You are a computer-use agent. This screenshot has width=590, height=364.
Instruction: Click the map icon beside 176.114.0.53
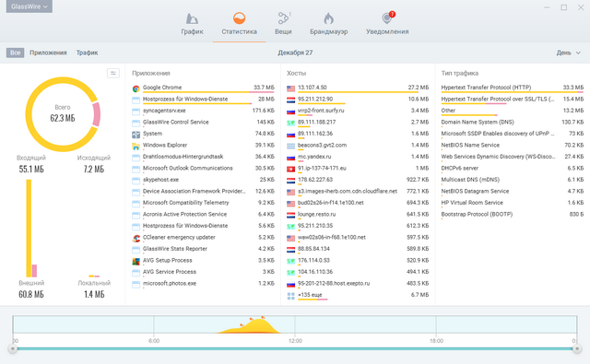pyautogui.click(x=291, y=262)
